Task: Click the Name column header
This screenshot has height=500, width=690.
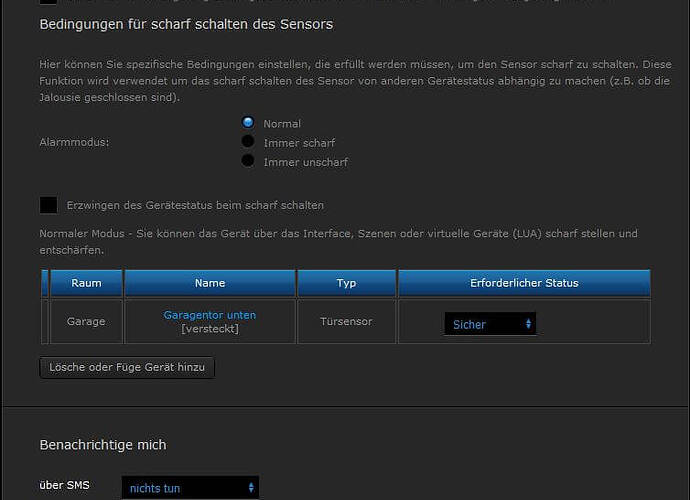Action: click(x=210, y=283)
